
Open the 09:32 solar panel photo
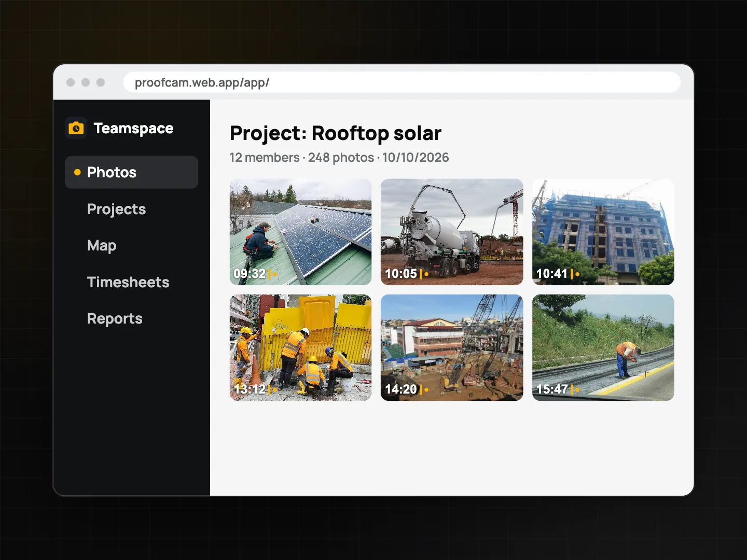(301, 232)
